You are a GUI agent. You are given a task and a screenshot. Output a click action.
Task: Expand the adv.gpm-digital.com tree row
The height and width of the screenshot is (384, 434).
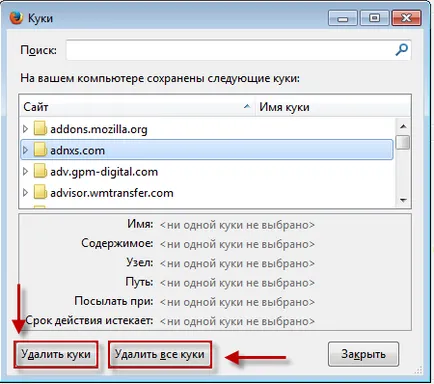click(x=25, y=171)
